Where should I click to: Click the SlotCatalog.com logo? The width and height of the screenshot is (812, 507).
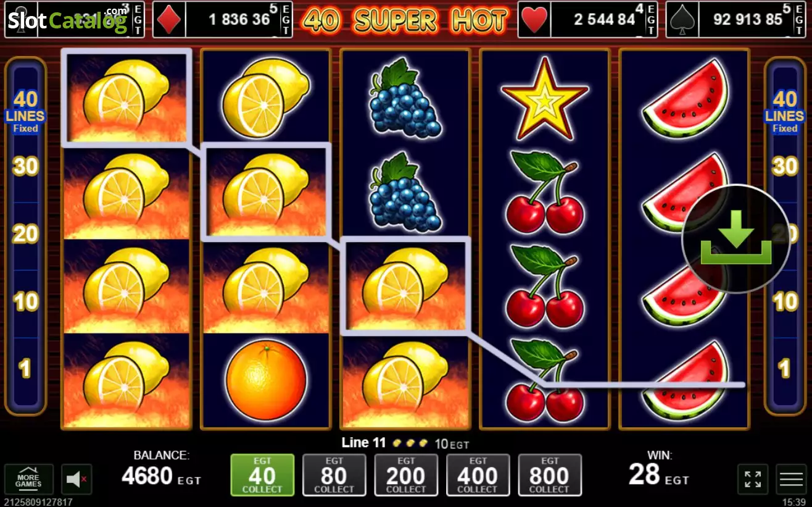tap(67, 20)
